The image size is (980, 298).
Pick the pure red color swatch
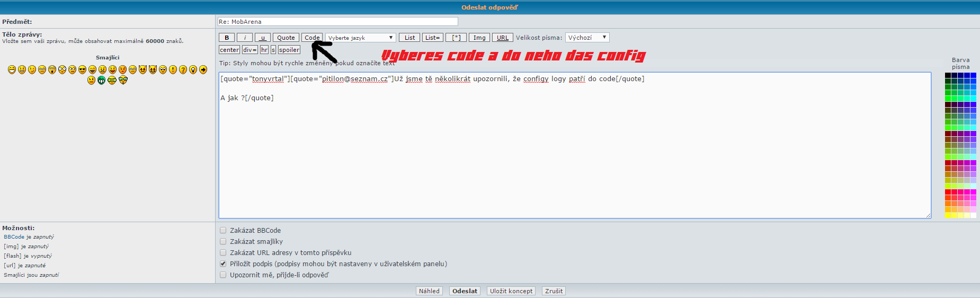[948, 192]
